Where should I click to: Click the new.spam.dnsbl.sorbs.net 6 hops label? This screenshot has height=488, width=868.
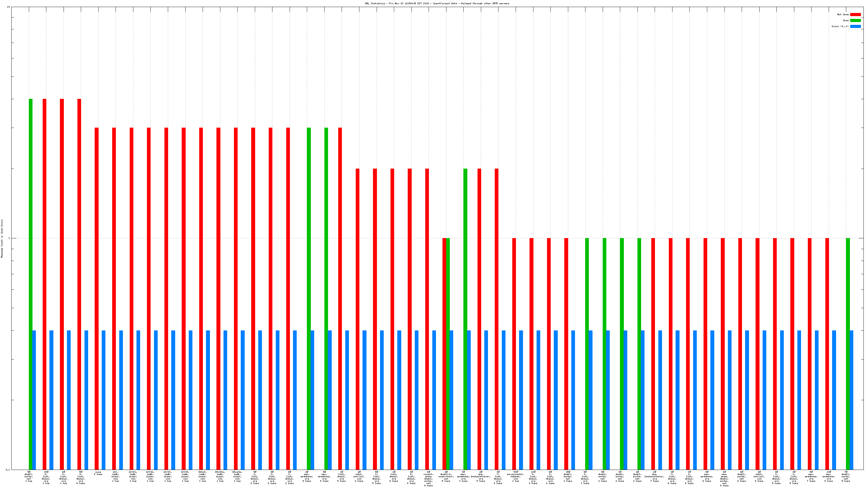click(x=724, y=478)
